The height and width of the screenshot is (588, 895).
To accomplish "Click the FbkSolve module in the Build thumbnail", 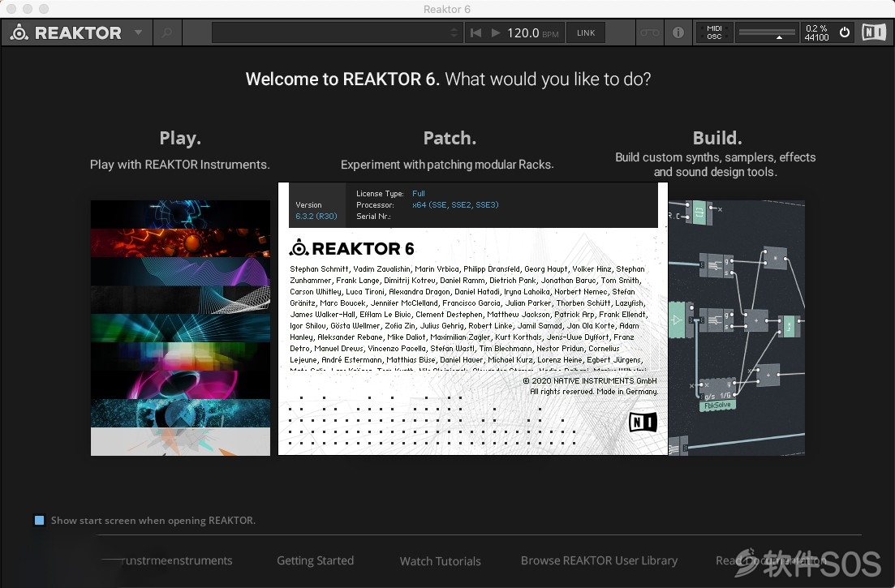I will [x=717, y=405].
